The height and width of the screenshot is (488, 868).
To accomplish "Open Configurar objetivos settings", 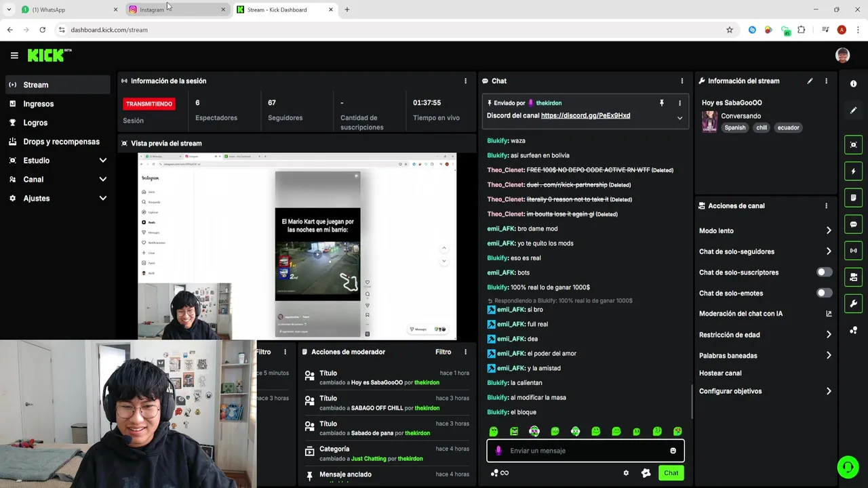I will point(765,391).
